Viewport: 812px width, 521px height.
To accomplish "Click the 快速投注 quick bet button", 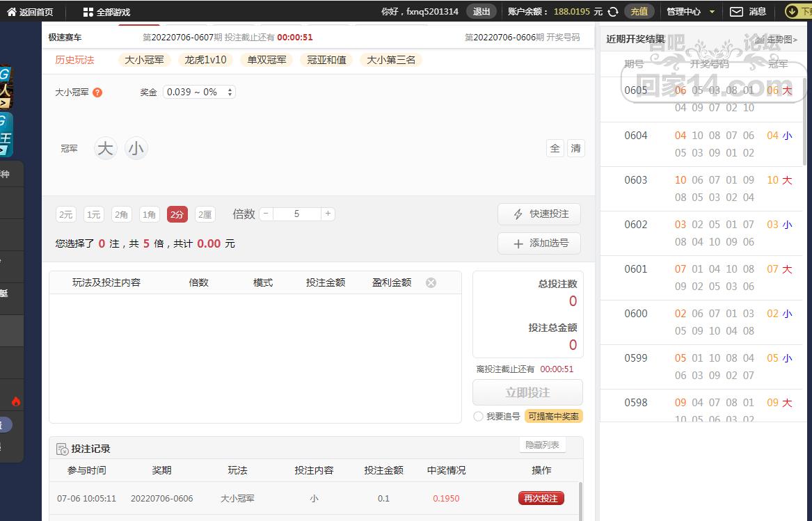I will (x=539, y=214).
